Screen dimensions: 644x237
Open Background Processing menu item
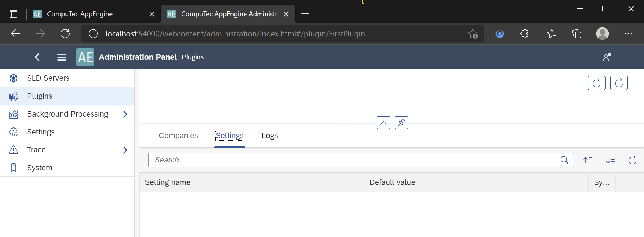(67, 114)
